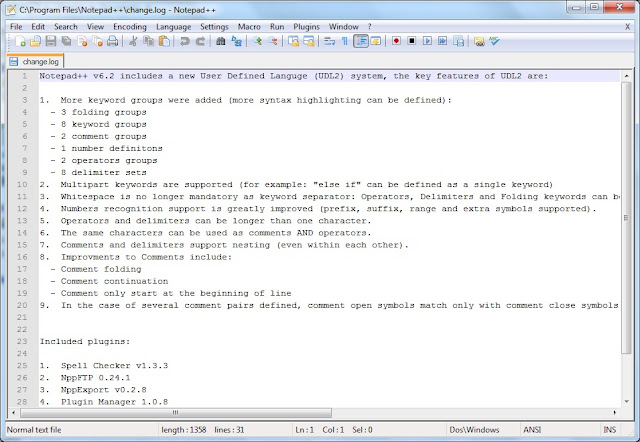Select the change.log document tab
This screenshot has height=442, width=640.
[35, 62]
